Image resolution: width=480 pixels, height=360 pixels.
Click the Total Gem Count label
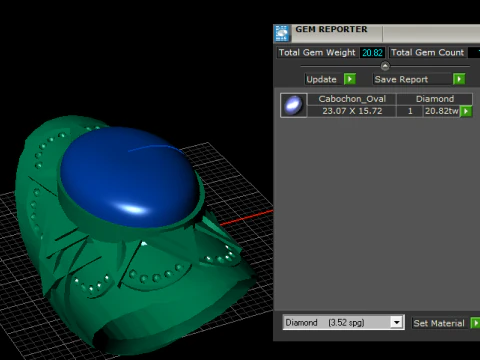pos(427,53)
